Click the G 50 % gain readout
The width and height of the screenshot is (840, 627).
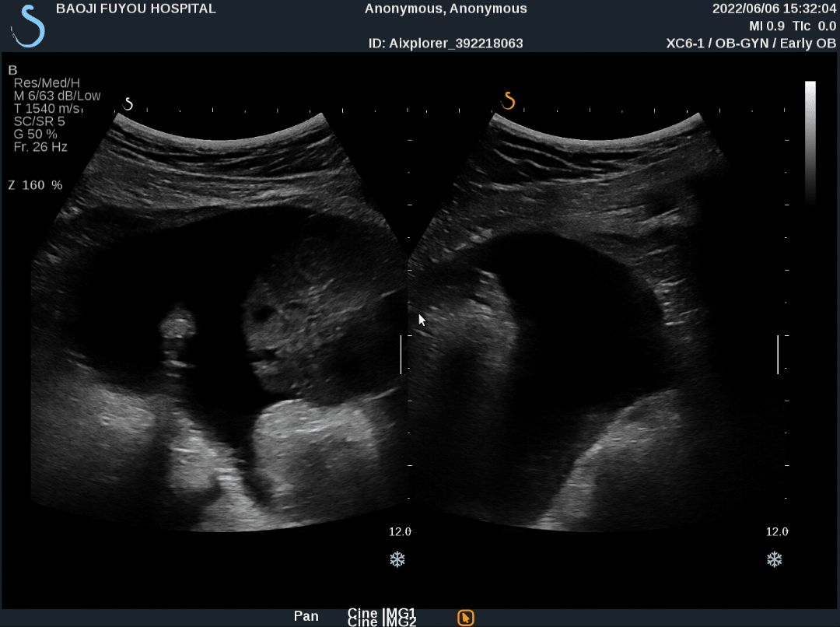click(x=36, y=134)
